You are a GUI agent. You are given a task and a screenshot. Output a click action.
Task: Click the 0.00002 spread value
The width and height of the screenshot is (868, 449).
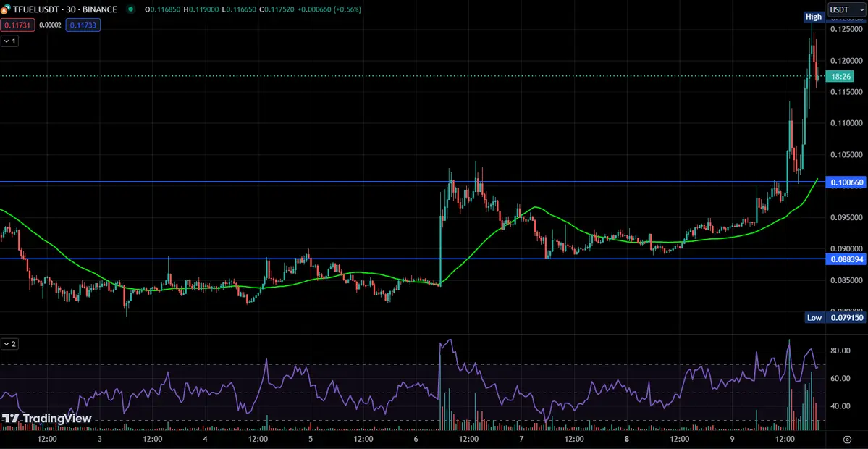click(50, 25)
